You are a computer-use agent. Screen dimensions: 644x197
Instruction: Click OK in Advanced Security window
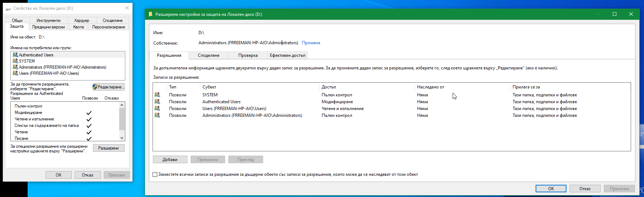[x=551, y=189]
